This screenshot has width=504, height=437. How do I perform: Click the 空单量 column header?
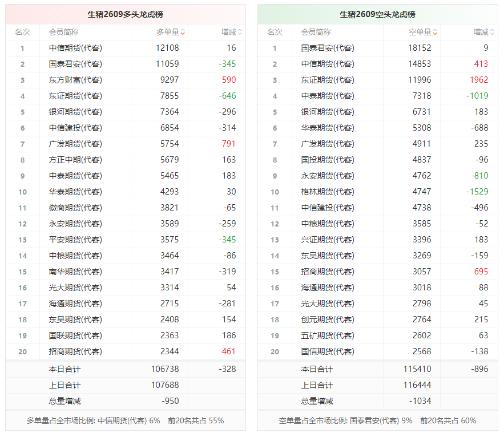[420, 32]
